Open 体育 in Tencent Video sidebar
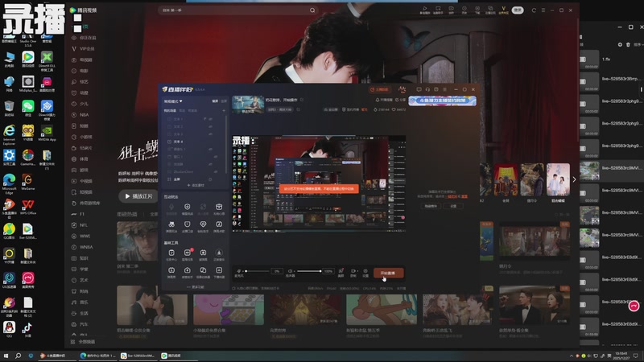This screenshot has width=644, height=362. [x=80, y=158]
